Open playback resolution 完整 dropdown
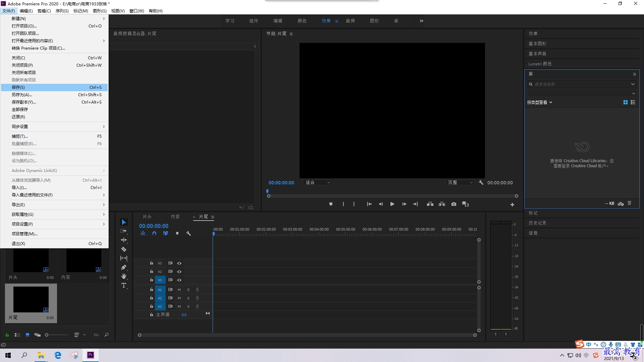644x362 pixels. (460, 183)
